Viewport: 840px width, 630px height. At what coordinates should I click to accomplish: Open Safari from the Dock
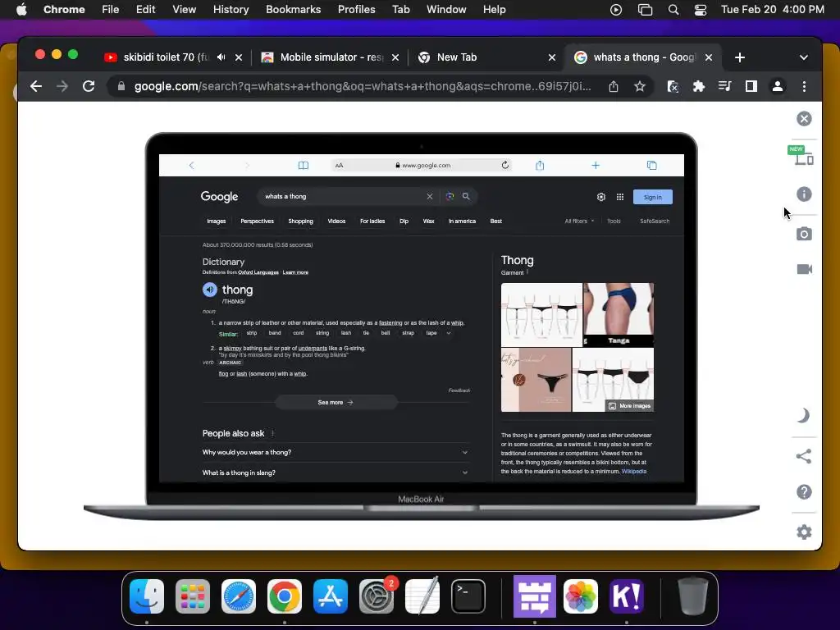239,596
